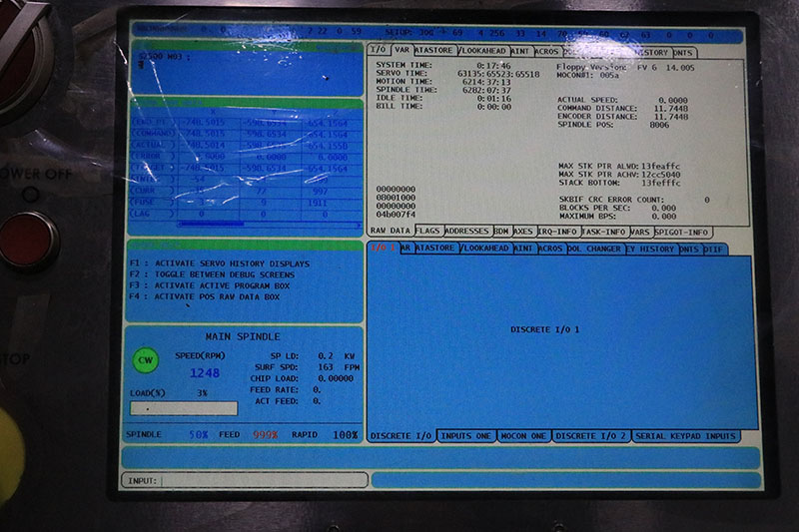Switch to the MOCON ONE tab

pos(524,436)
